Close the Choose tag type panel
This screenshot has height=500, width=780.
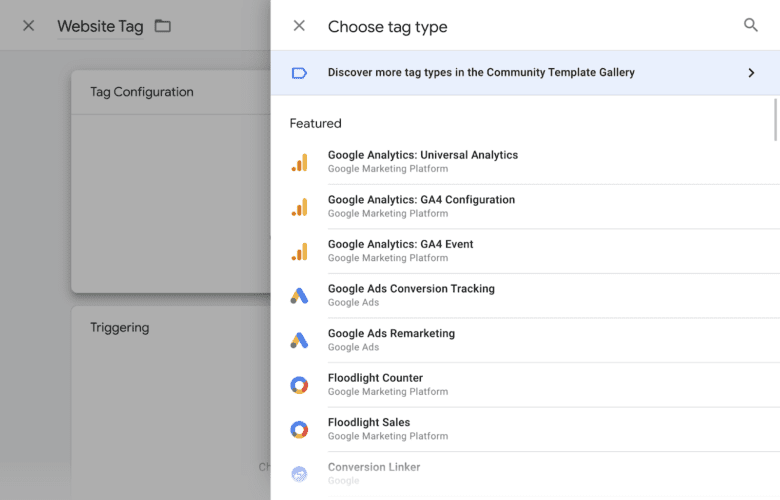click(299, 26)
